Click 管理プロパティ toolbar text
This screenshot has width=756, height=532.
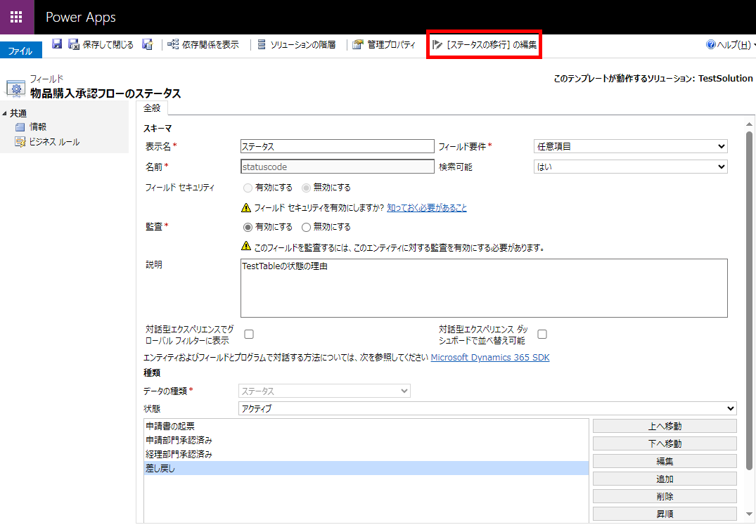tap(391, 44)
